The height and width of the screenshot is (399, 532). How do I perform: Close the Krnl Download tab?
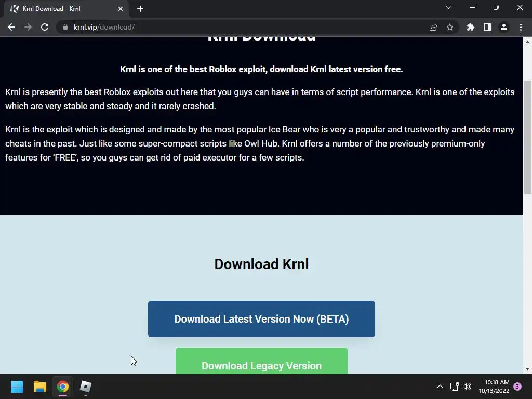[121, 9]
